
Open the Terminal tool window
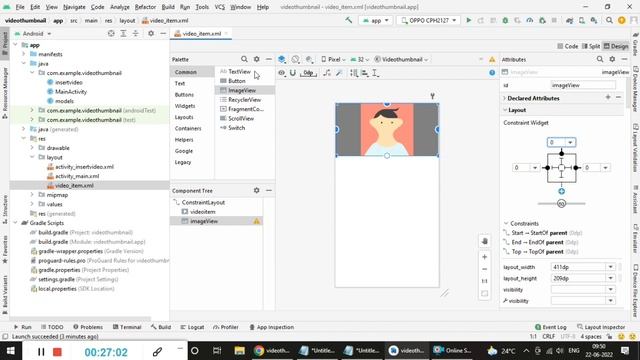pos(127,327)
